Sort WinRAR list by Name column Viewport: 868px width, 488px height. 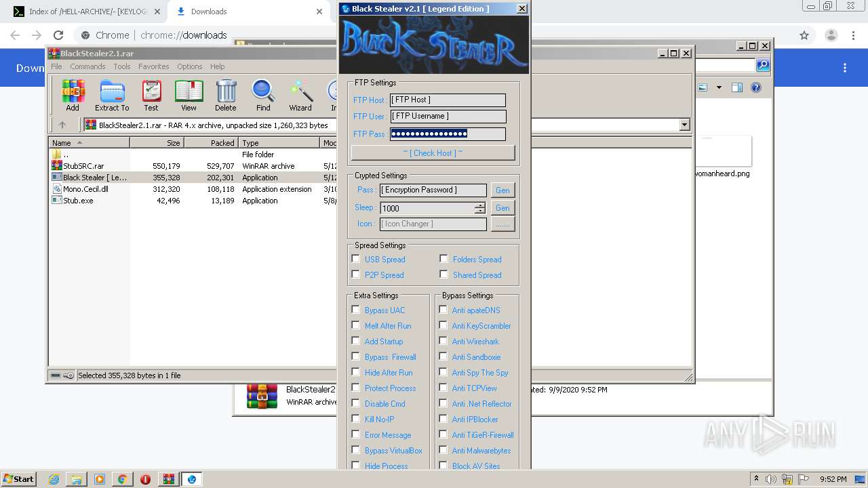89,143
